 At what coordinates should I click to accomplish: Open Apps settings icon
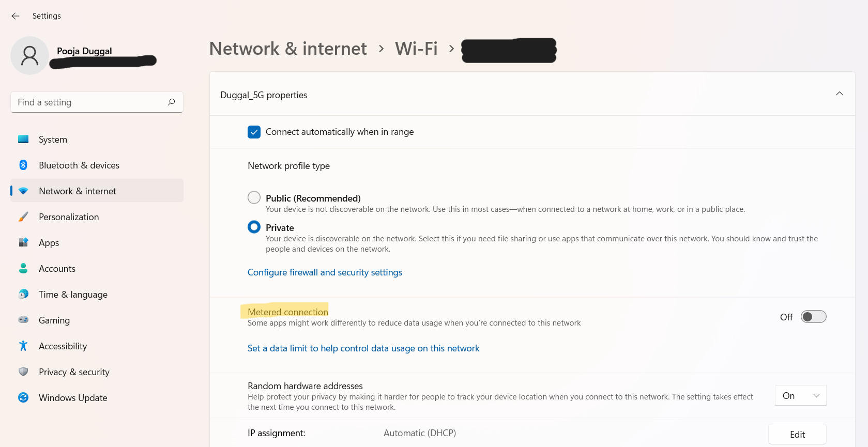(23, 242)
